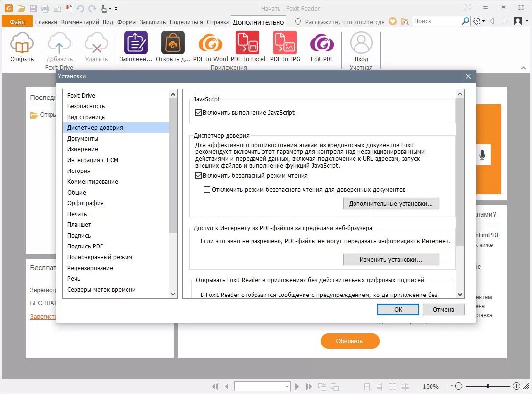The width and height of the screenshot is (532, 394).
Task: Go to last page in status bar
Action: point(309,386)
